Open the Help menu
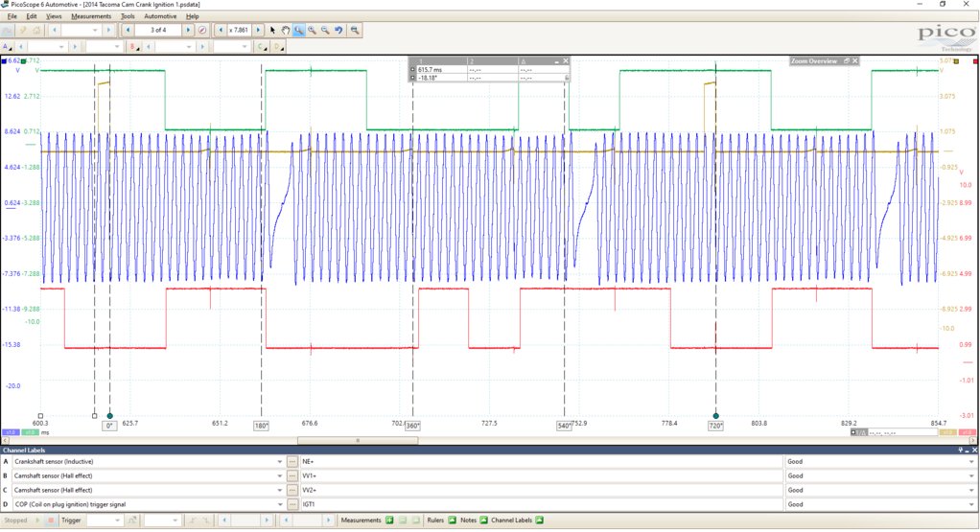Image resolution: width=980 pixels, height=532 pixels. click(x=193, y=16)
